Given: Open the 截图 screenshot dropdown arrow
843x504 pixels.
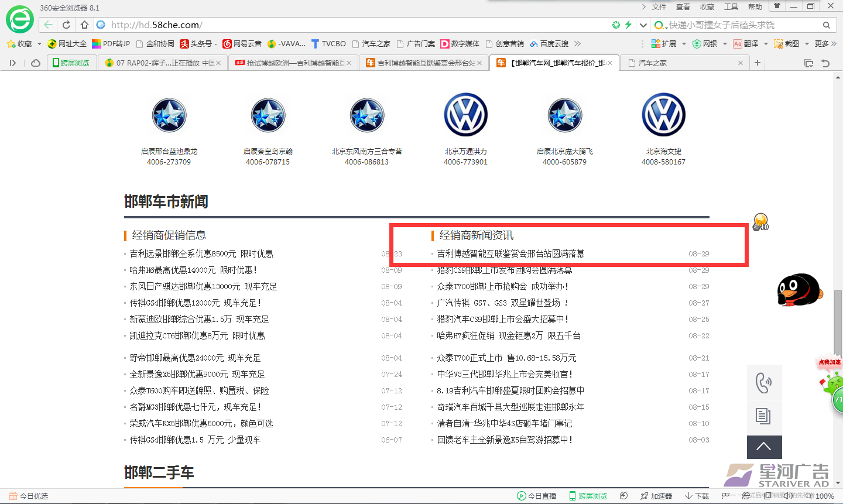Looking at the screenshot, I should tap(807, 44).
